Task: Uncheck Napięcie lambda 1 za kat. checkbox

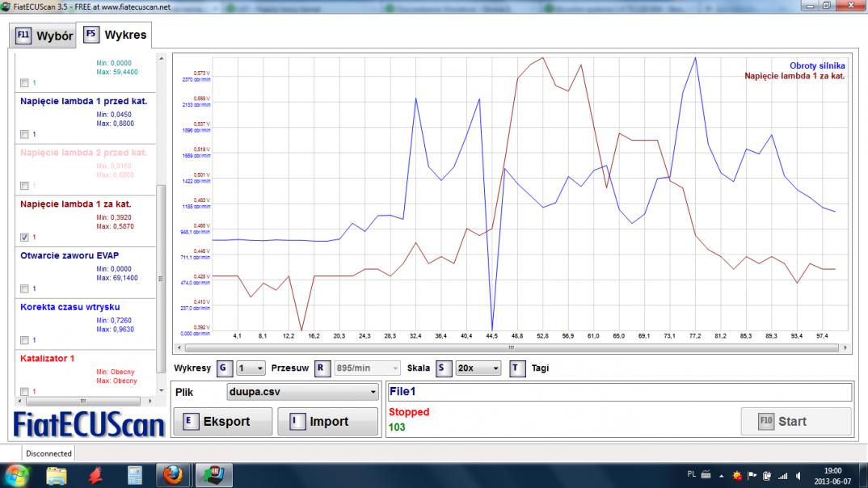Action: pyautogui.click(x=24, y=238)
